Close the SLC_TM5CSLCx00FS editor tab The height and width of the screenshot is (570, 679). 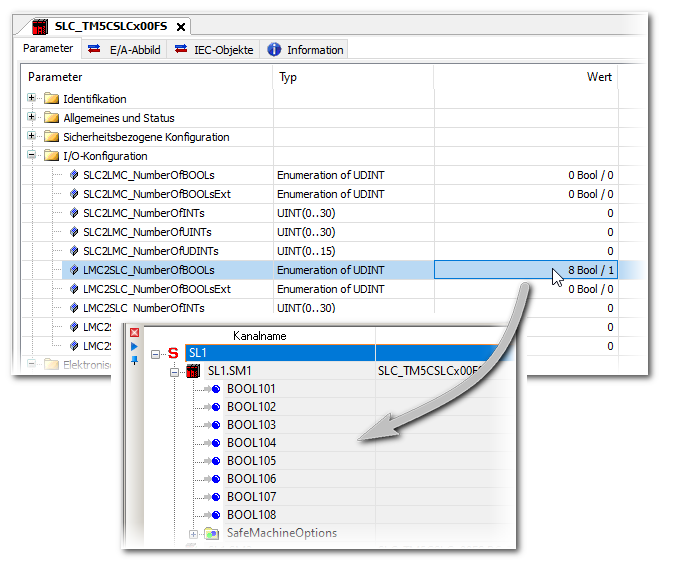180,26
